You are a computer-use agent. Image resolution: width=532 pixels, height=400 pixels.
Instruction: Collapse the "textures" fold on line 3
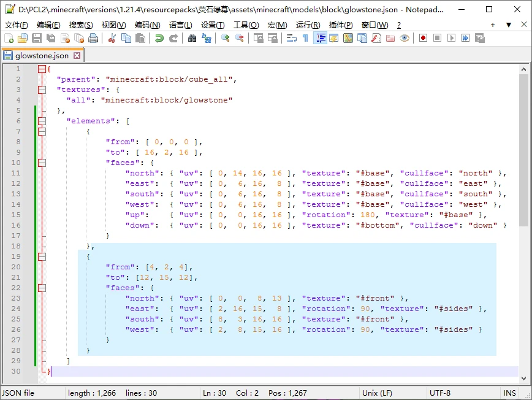click(42, 90)
